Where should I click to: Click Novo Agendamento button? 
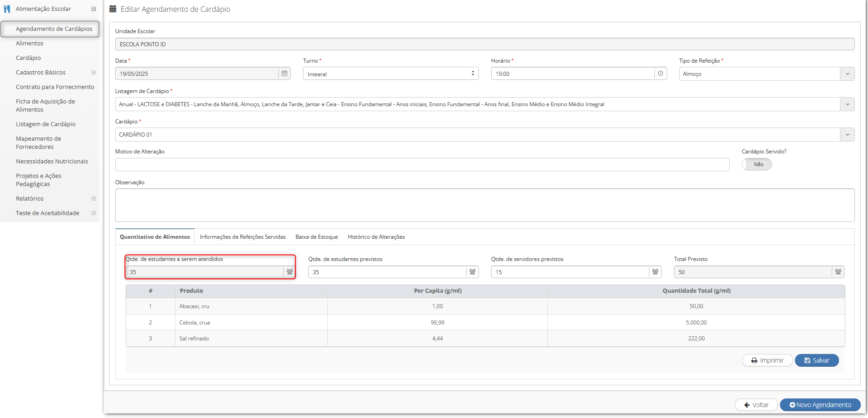tap(820, 405)
